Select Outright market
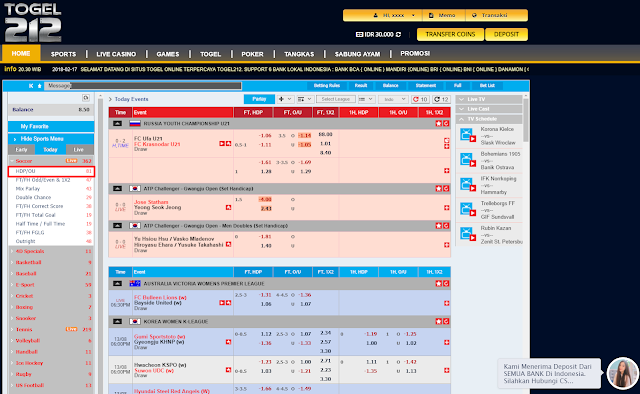This screenshot has height=394, width=640. coord(51,241)
